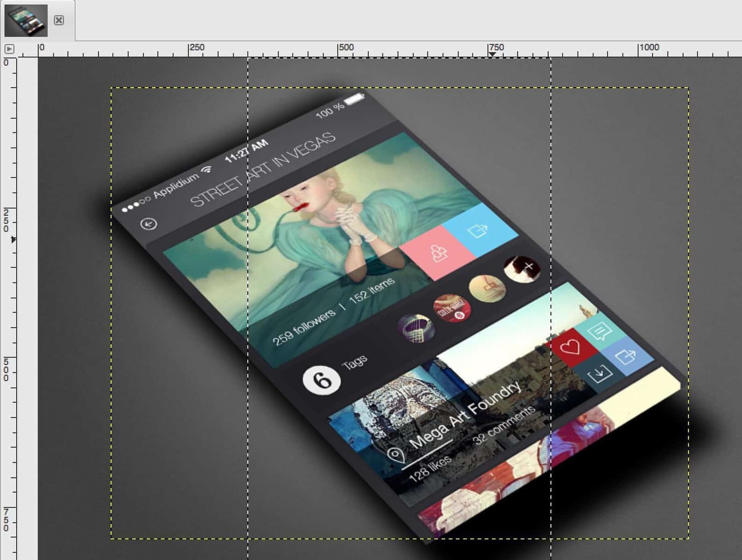Click the beige tag circle thumbnail

pos(487,289)
